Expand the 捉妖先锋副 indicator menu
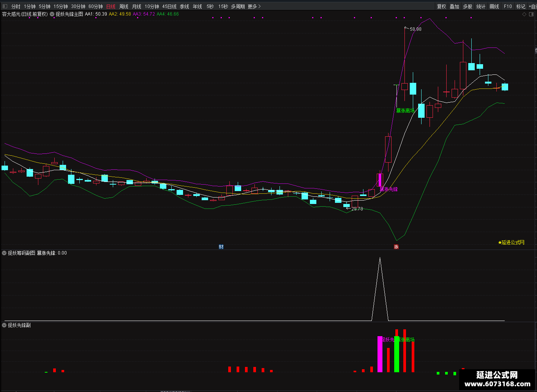The width and height of the screenshot is (537, 392). point(4,325)
